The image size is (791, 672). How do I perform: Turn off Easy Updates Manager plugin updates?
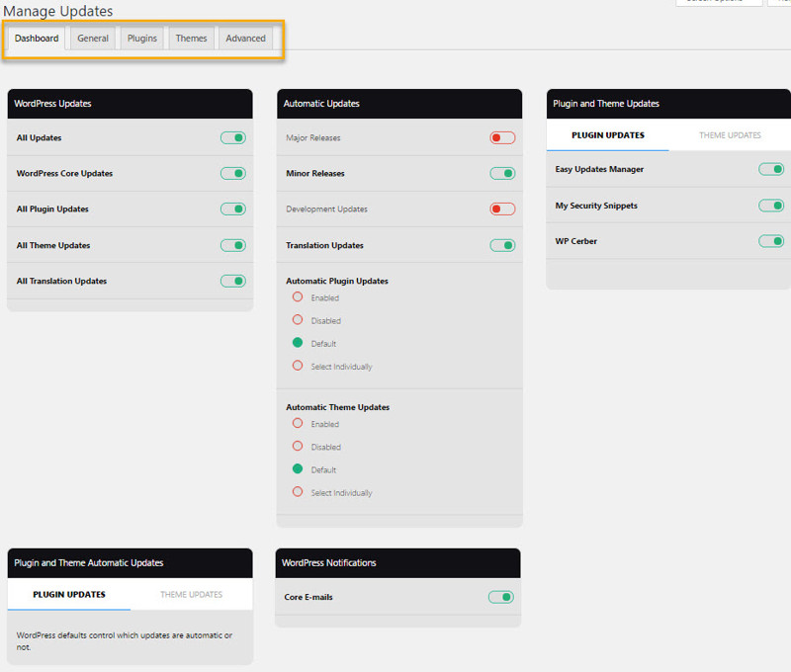[771, 169]
